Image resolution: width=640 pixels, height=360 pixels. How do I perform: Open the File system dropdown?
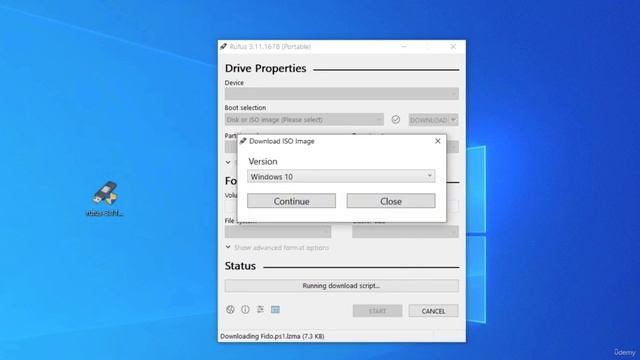coord(278,231)
